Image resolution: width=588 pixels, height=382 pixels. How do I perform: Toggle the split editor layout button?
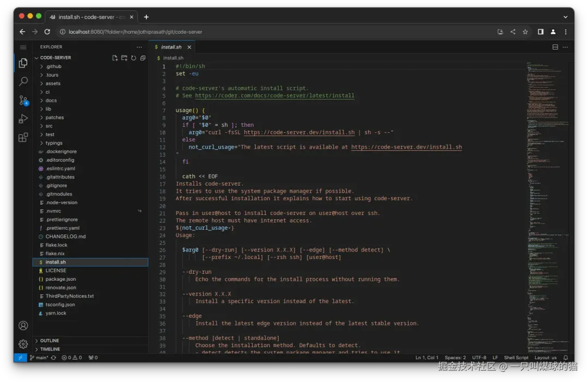tap(554, 47)
